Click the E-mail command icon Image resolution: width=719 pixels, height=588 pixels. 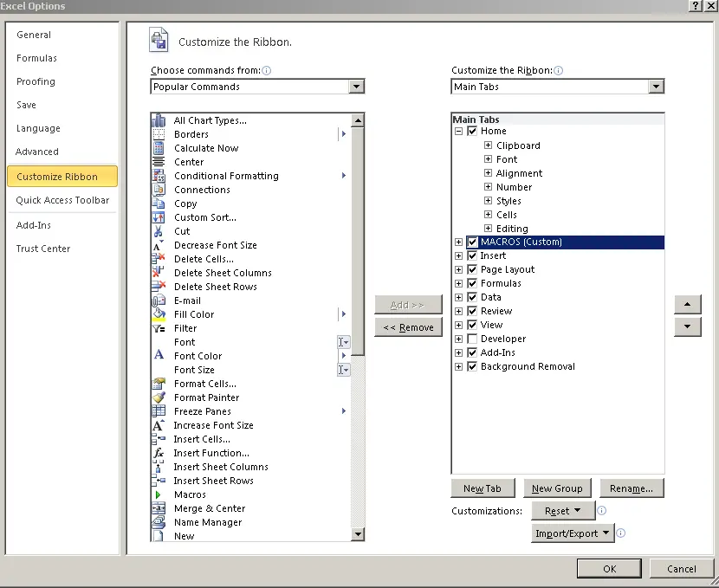[159, 300]
